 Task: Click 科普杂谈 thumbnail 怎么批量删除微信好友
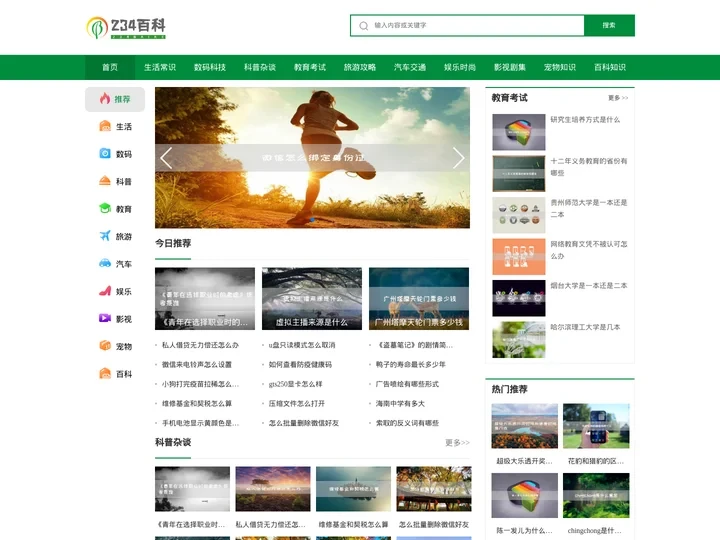tap(434, 489)
